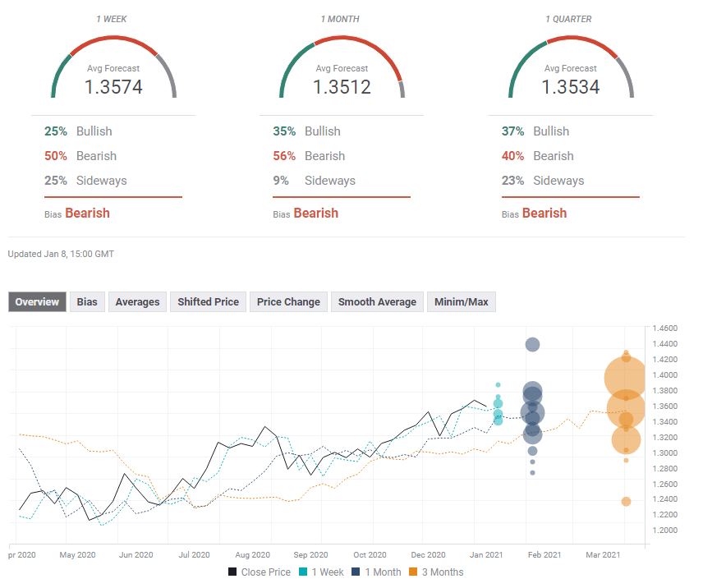Hide the 1 Month legend series

379,572
